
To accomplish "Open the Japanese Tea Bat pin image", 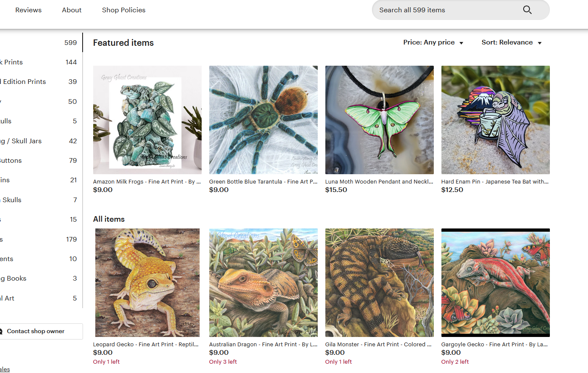I will (495, 120).
